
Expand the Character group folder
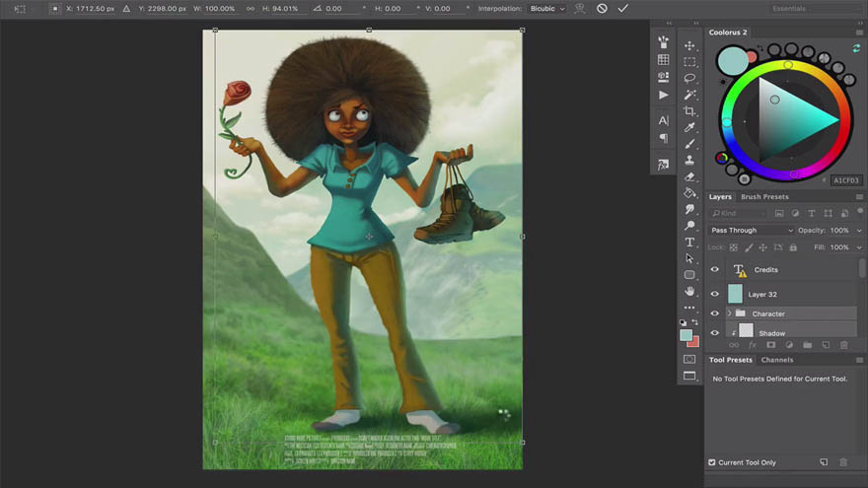coord(730,314)
